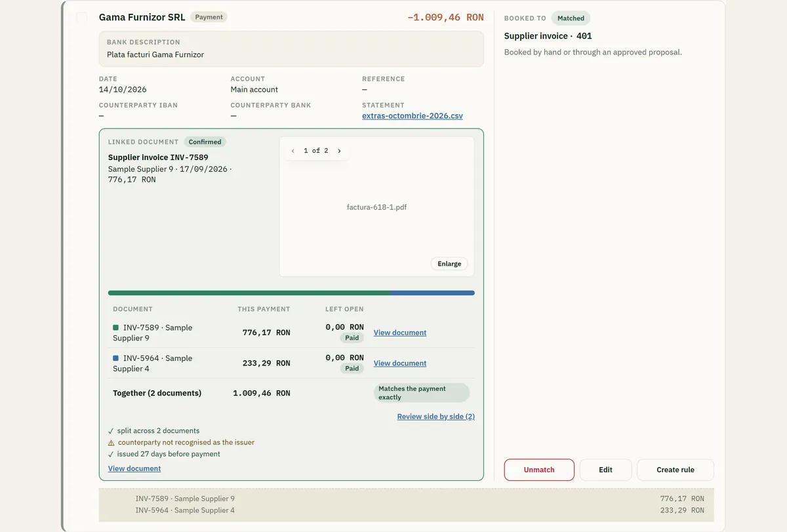Click 'split across 2 documents' check line
This screenshot has width=787, height=532.
click(x=158, y=431)
